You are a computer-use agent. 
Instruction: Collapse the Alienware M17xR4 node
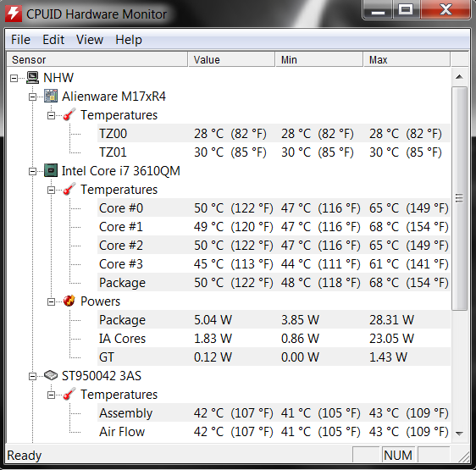tap(32, 97)
